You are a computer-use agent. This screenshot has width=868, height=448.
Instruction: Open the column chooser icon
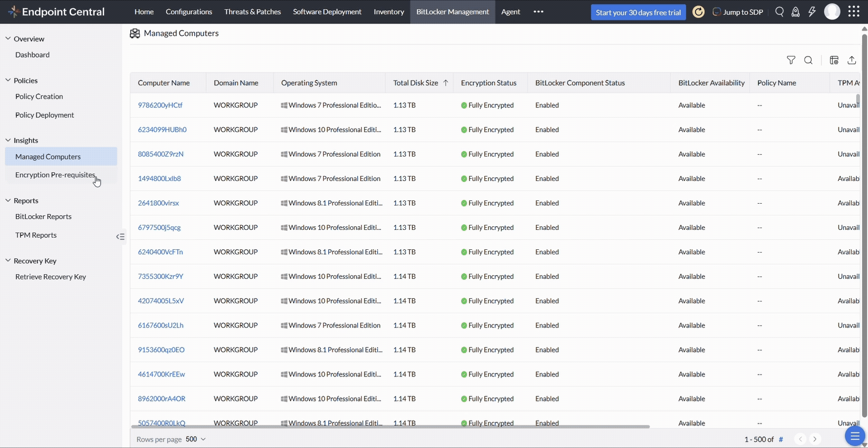tap(834, 60)
